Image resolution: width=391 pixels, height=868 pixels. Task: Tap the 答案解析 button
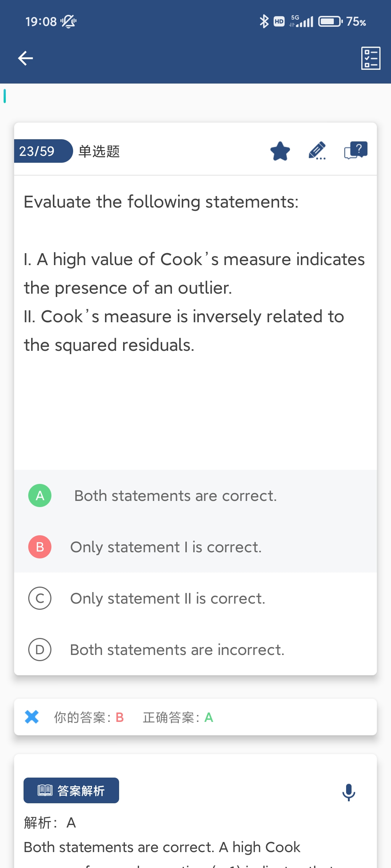tap(71, 791)
